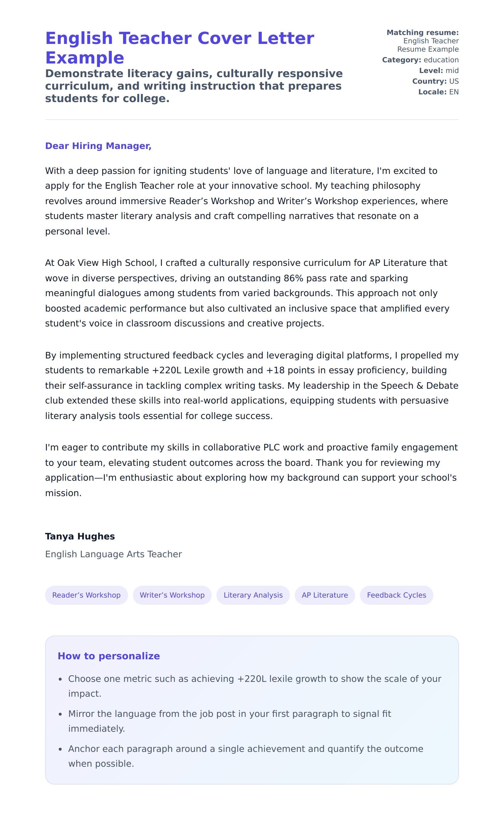
Task: Click the Dear Hiring Manager greeting
Action: coord(98,146)
